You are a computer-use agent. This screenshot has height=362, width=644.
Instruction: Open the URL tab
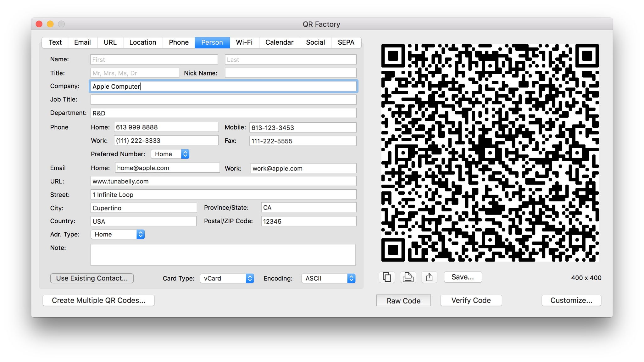tap(110, 42)
